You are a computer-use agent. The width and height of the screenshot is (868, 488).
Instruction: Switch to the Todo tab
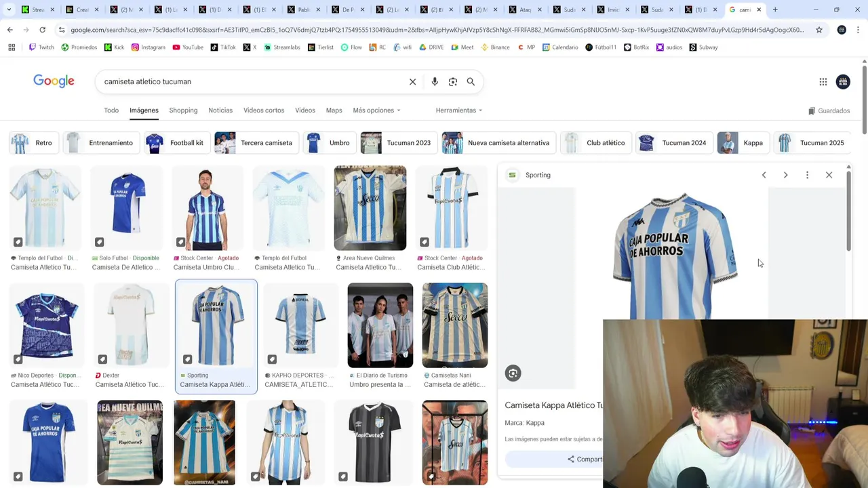(111, 110)
